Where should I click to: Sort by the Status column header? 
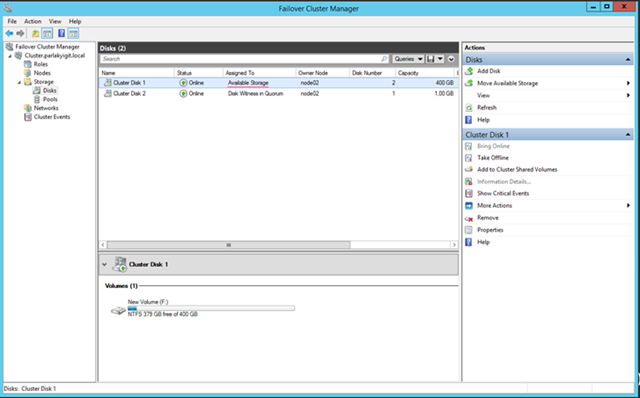198,73
